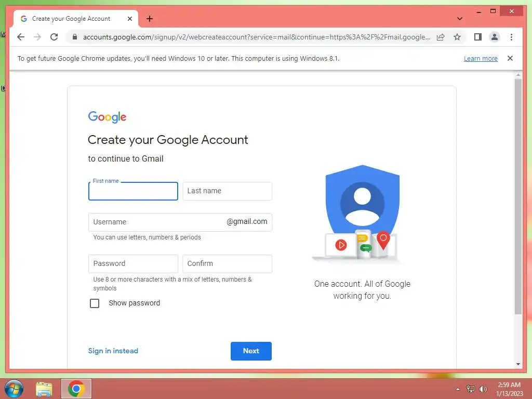Click the Google logo
Screen dimensions: 532x399
pyautogui.click(x=107, y=117)
